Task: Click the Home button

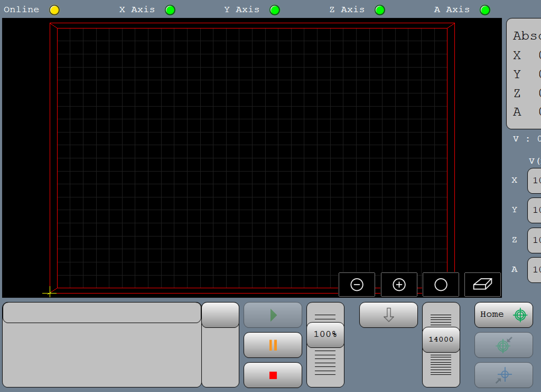Action: click(503, 315)
